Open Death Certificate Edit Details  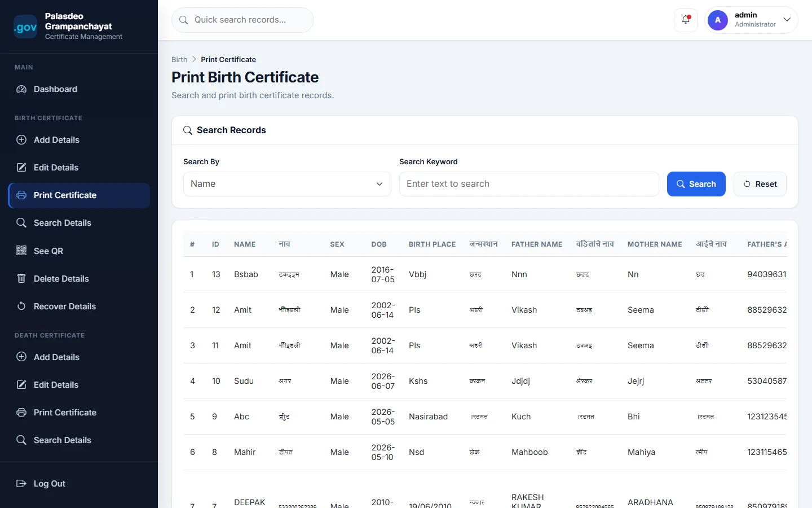79,385
